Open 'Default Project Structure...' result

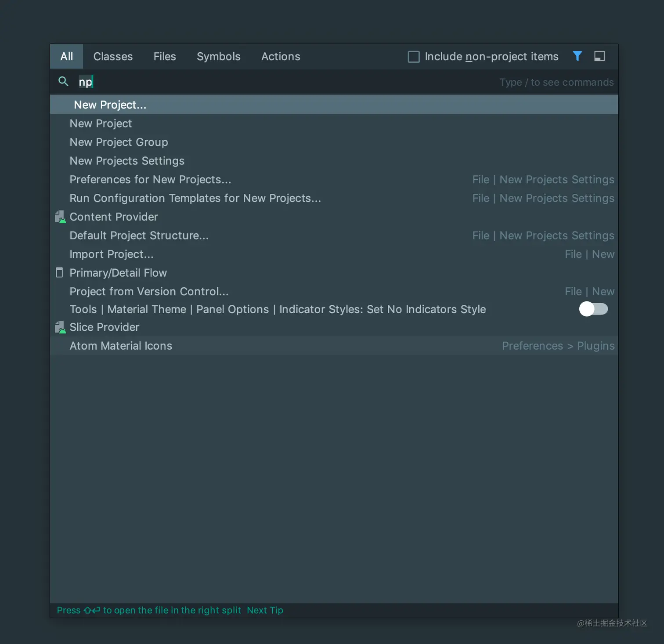coord(334,235)
